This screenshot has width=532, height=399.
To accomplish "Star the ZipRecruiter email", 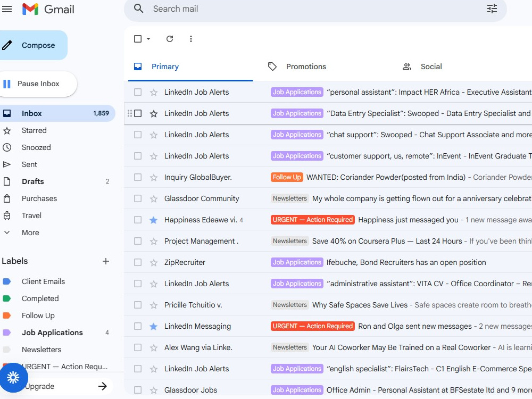I will (154, 262).
